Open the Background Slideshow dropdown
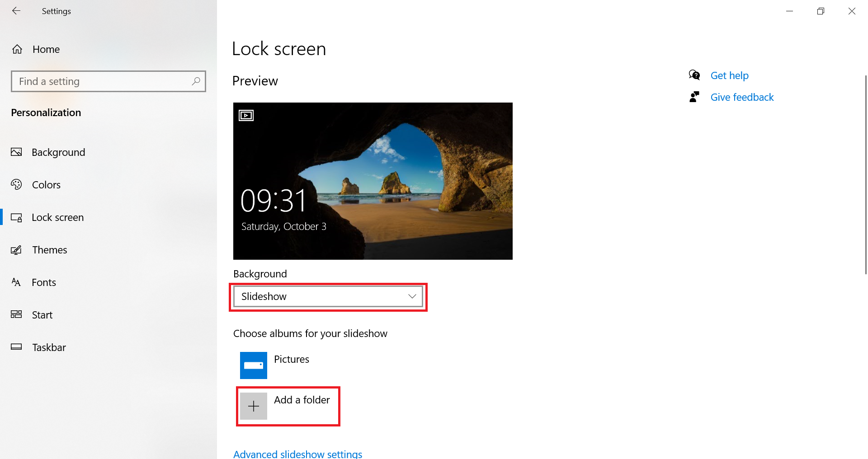This screenshot has width=868, height=459. [x=328, y=296]
